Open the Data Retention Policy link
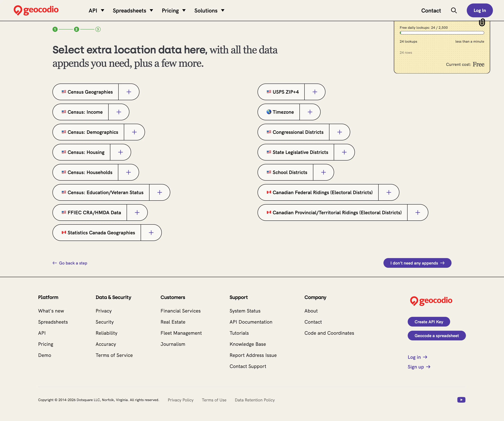 click(x=255, y=400)
